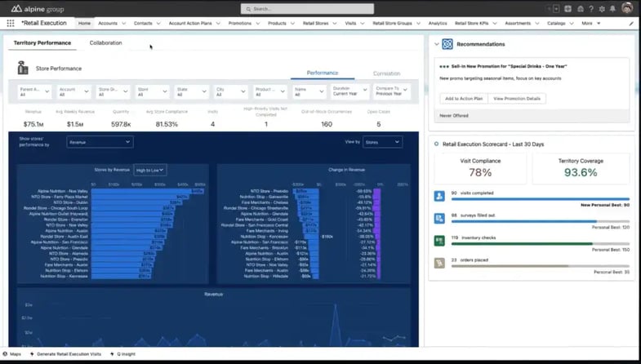Open the More navigation menu
This screenshot has height=364, width=641.
[590, 24]
